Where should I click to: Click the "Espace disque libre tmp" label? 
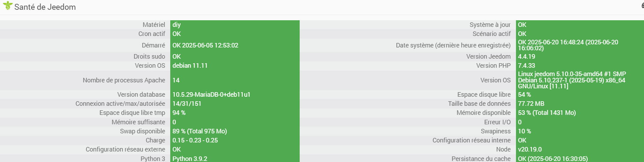[132, 113]
